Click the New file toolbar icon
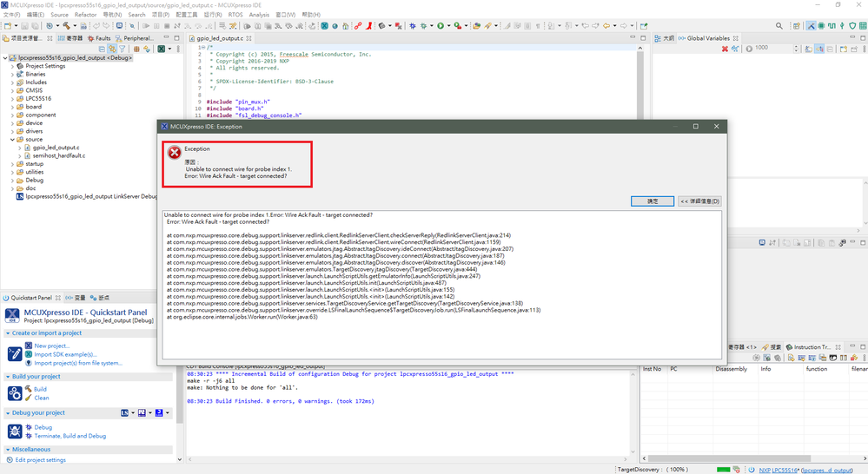This screenshot has height=474, width=868. [x=8, y=25]
